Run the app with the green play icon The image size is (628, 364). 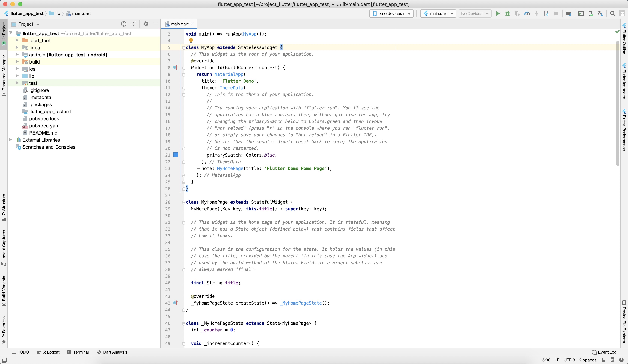click(x=498, y=13)
